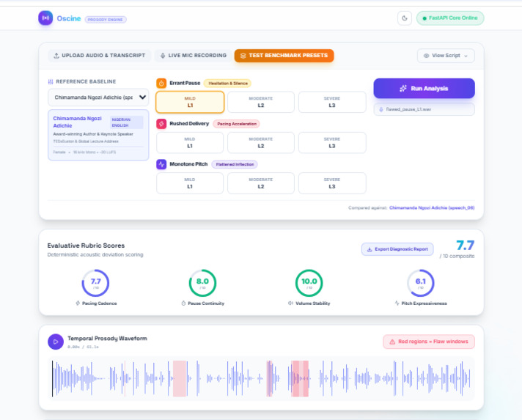522x420 pixels.
Task: Expand the View Script dropdown
Action: 446,56
